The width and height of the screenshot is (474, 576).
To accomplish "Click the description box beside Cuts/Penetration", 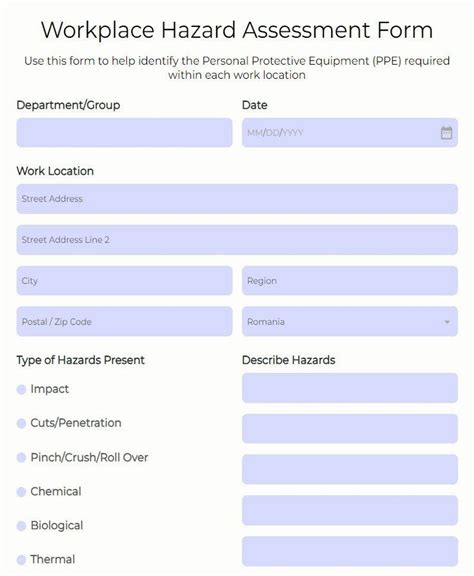I will 350,429.
